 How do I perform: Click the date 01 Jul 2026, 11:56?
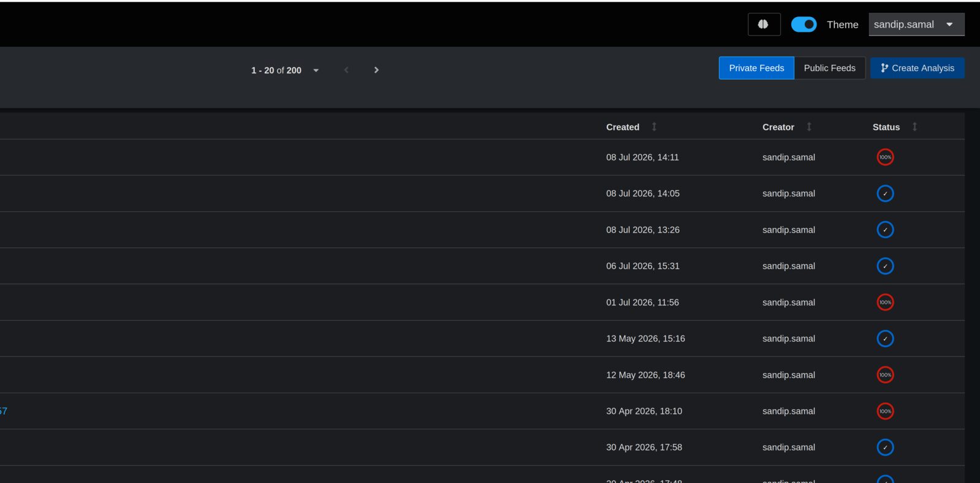coord(643,302)
